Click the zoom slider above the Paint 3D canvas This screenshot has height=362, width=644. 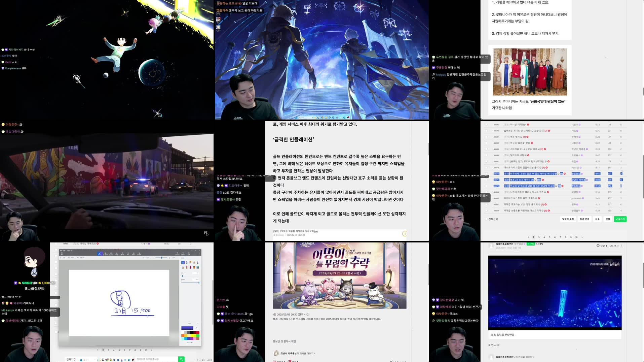161,258
